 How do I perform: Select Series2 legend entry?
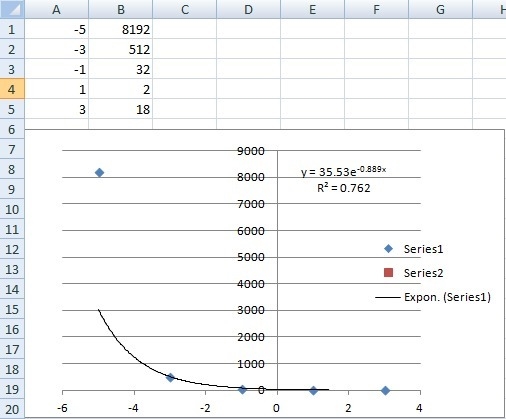413,273
